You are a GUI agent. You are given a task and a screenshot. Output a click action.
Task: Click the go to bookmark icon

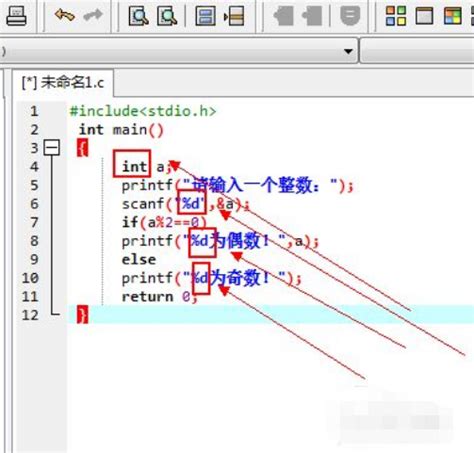click(234, 16)
